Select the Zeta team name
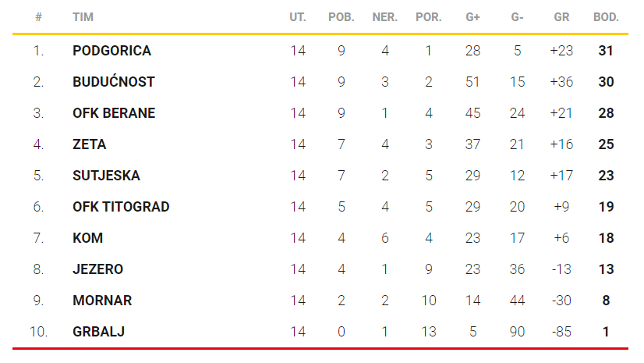The image size is (644, 363). pos(89,144)
